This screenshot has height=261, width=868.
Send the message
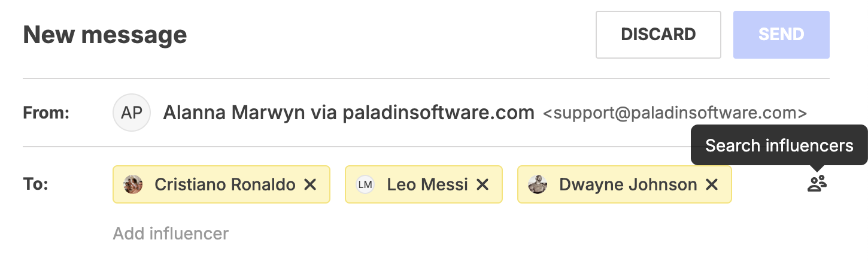781,35
